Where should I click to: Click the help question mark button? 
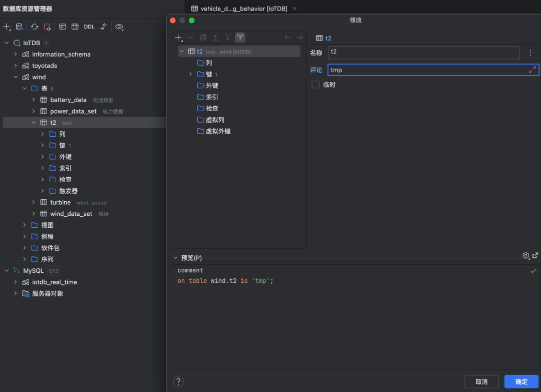click(178, 381)
